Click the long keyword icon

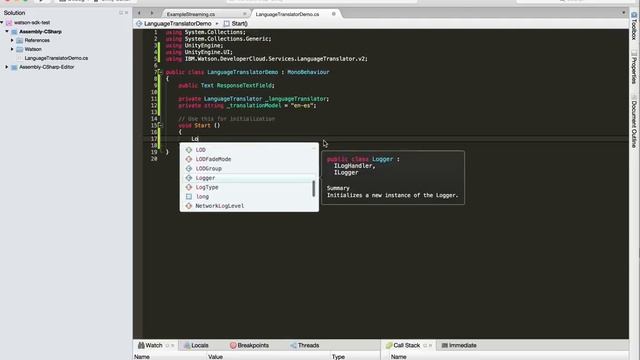[189, 197]
